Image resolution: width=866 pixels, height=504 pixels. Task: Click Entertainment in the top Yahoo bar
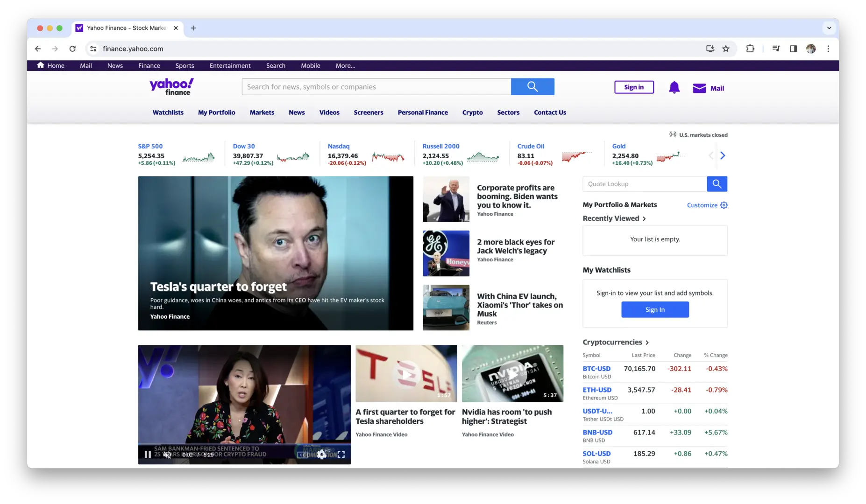230,66
